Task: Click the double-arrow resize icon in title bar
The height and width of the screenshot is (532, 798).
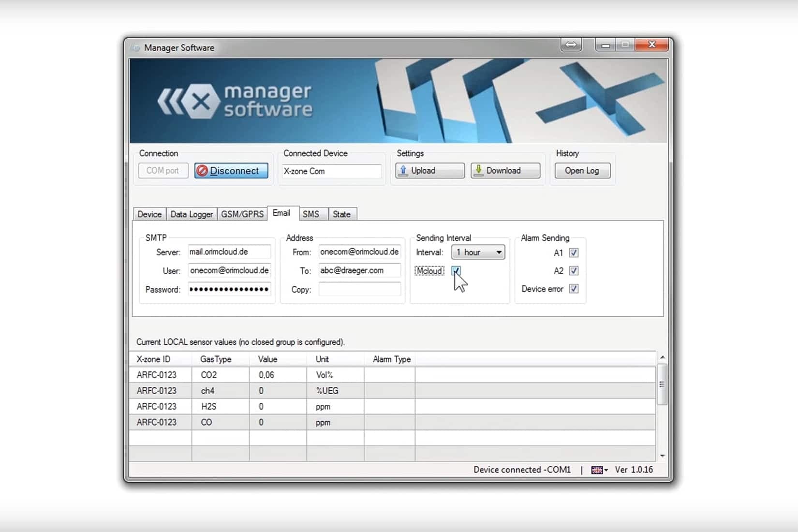Action: (571, 45)
